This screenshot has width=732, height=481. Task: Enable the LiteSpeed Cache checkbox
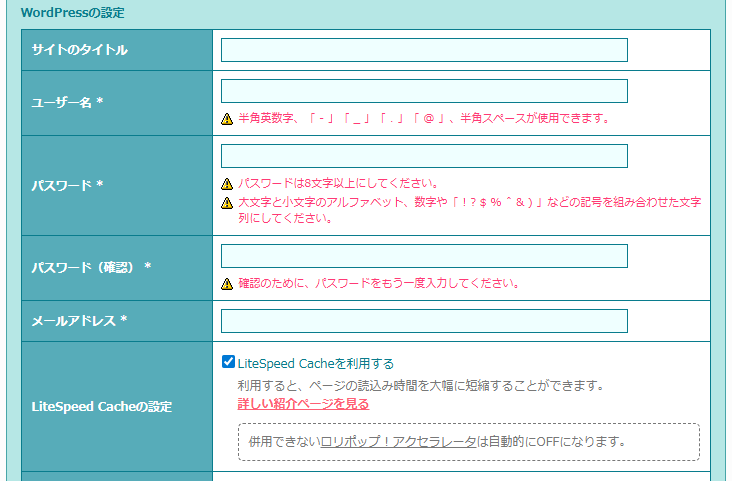click(228, 363)
